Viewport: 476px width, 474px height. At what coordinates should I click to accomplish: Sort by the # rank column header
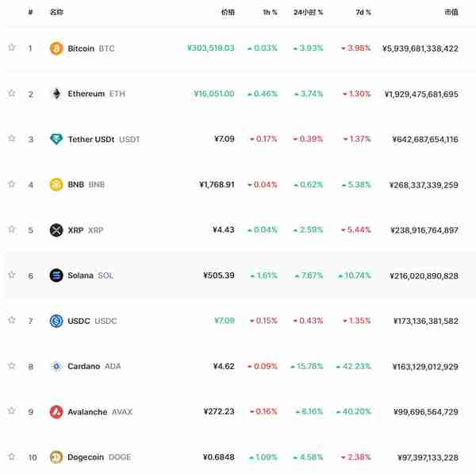(x=30, y=12)
